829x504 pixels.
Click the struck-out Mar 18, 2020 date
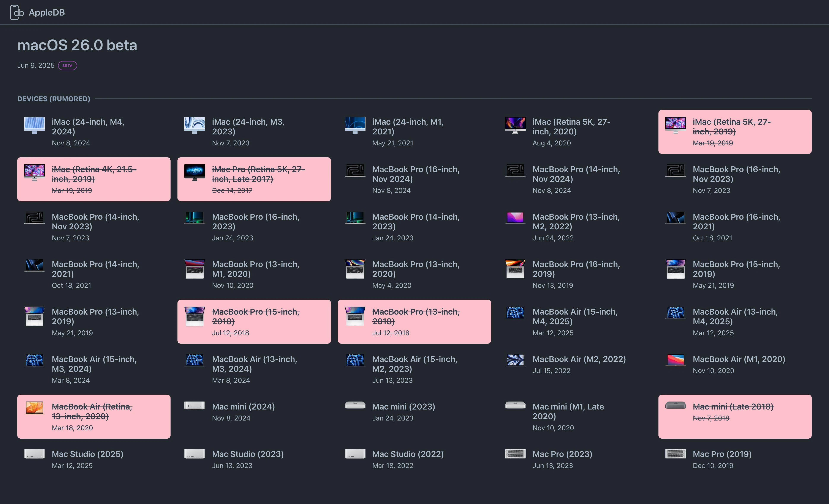72,428
